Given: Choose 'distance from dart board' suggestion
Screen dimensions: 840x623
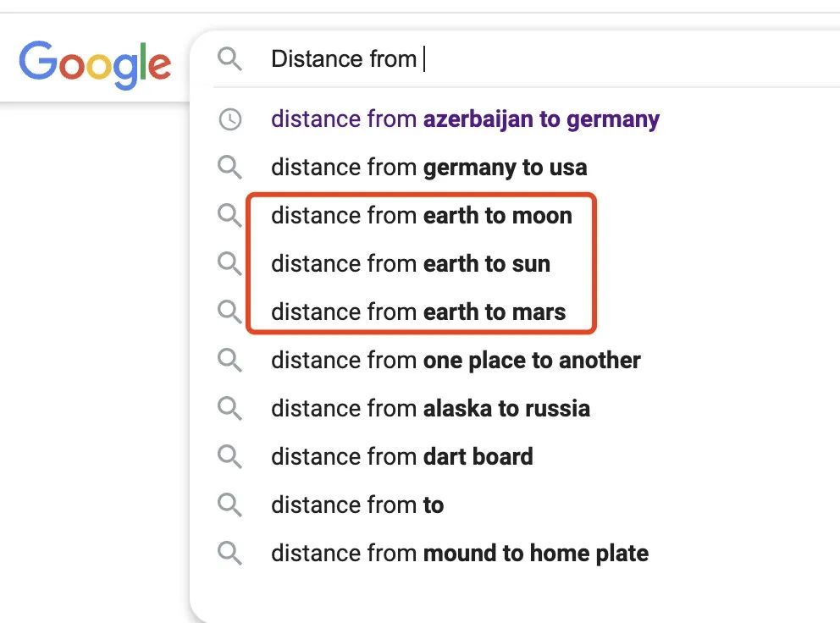Looking at the screenshot, I should click(402, 457).
